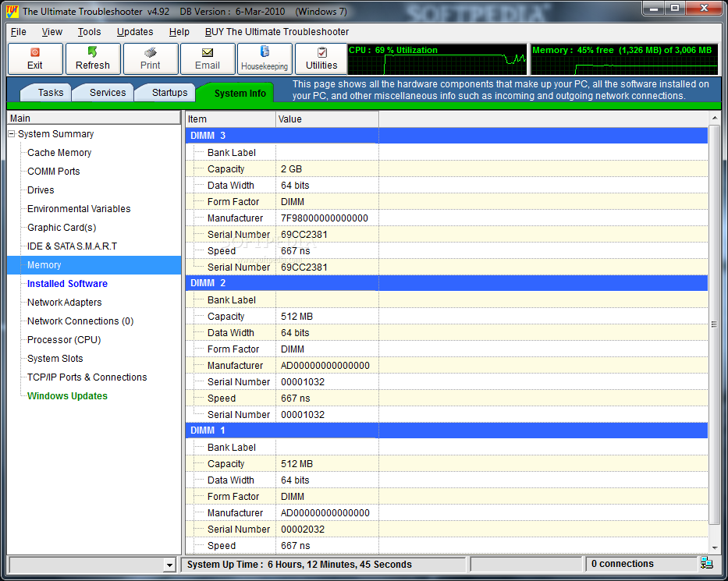The height and width of the screenshot is (581, 728).
Task: Click the TUT app icon in title bar
Action: (x=12, y=11)
